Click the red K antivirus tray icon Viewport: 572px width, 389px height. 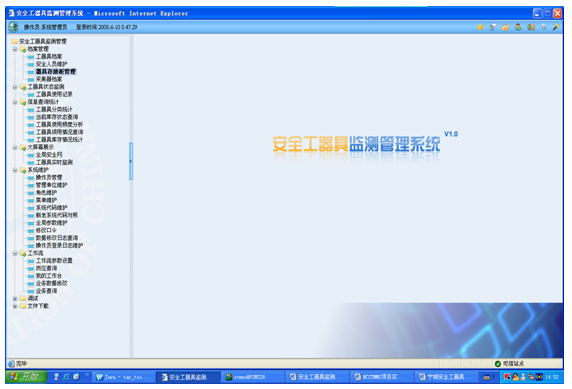(507, 377)
